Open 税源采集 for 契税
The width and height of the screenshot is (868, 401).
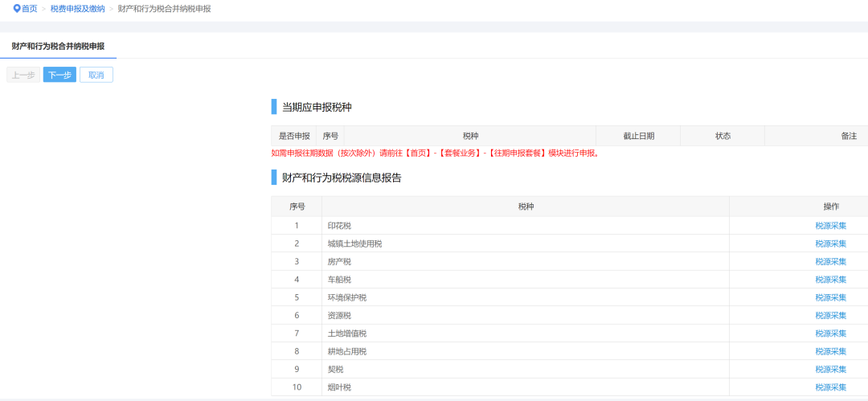(831, 370)
